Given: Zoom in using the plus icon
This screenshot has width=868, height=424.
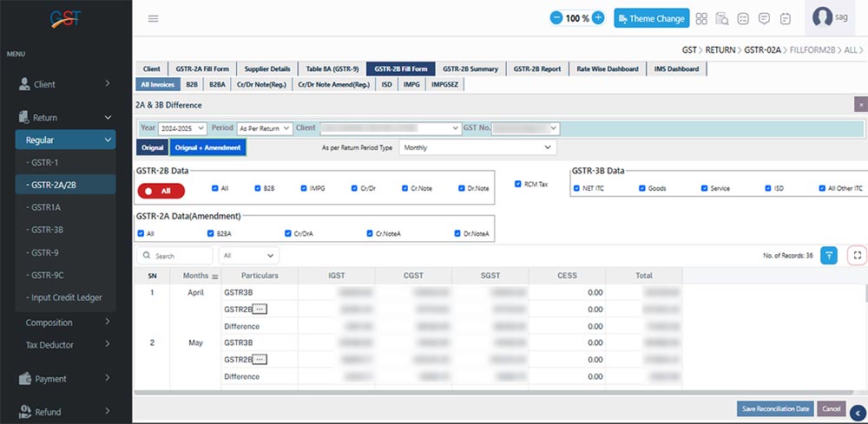Looking at the screenshot, I should click(598, 18).
